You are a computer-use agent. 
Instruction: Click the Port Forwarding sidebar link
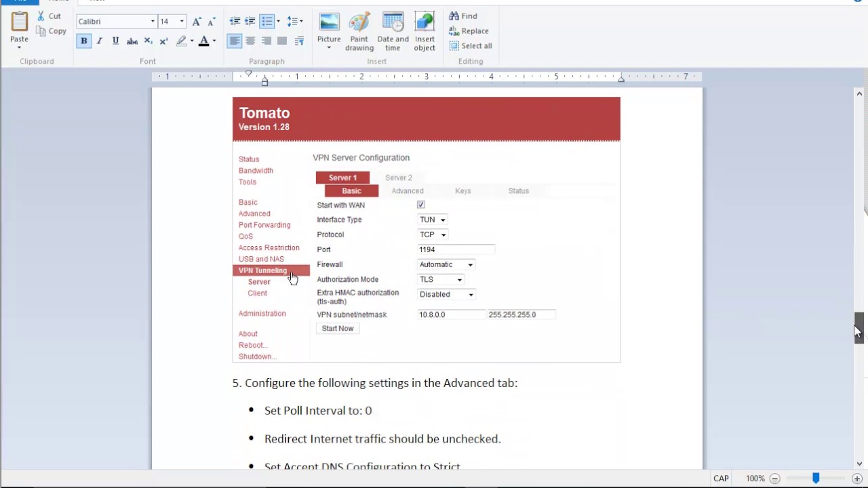click(264, 225)
